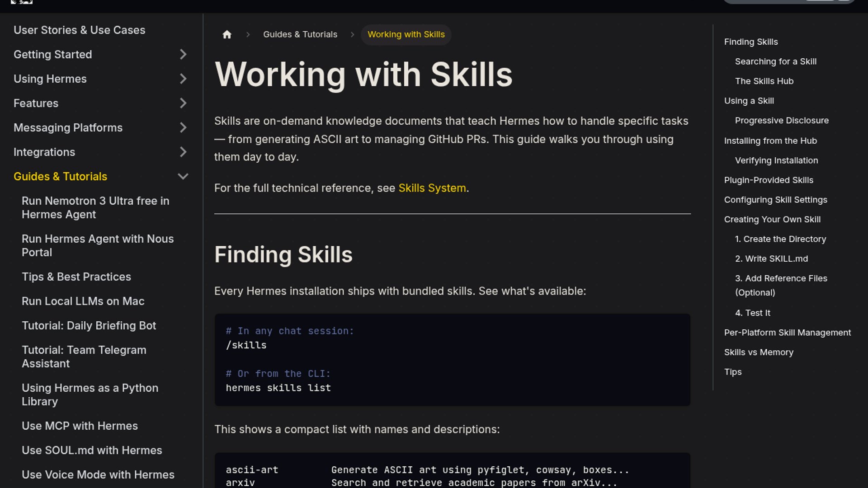Open Use Voice Mode with Hermes guide

tap(98, 474)
